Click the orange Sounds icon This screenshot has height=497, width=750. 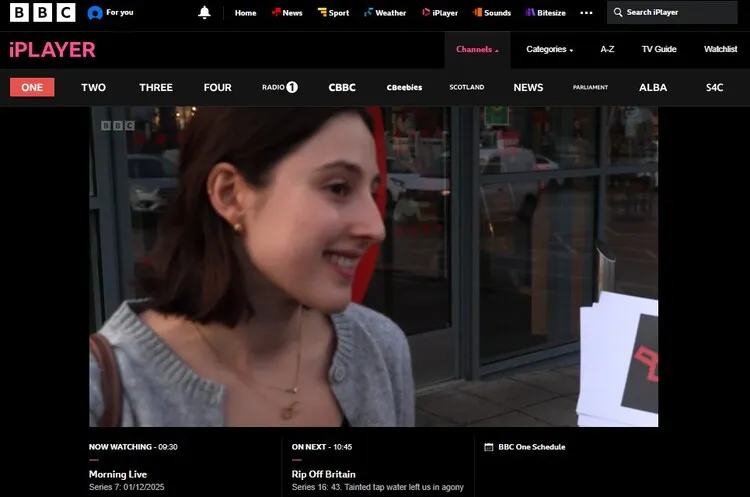pyautogui.click(x=477, y=12)
